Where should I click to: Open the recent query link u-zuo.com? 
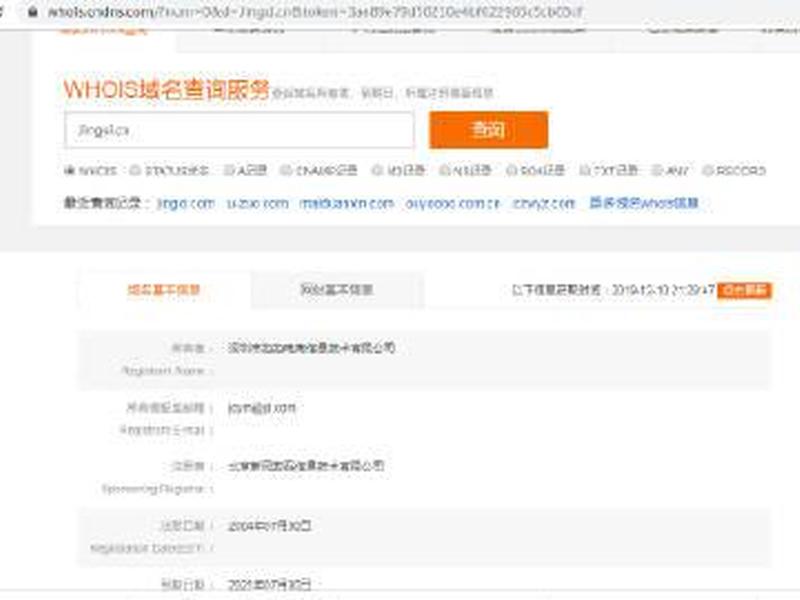coord(258,203)
